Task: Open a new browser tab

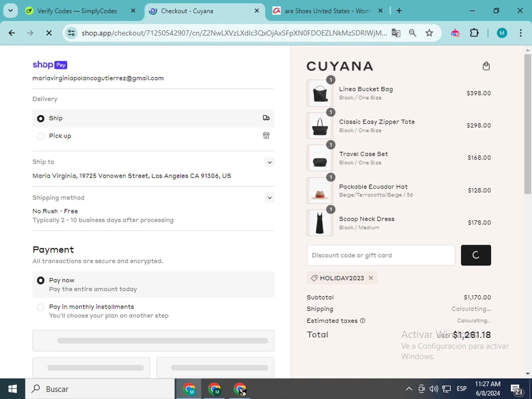Action: pyautogui.click(x=399, y=11)
